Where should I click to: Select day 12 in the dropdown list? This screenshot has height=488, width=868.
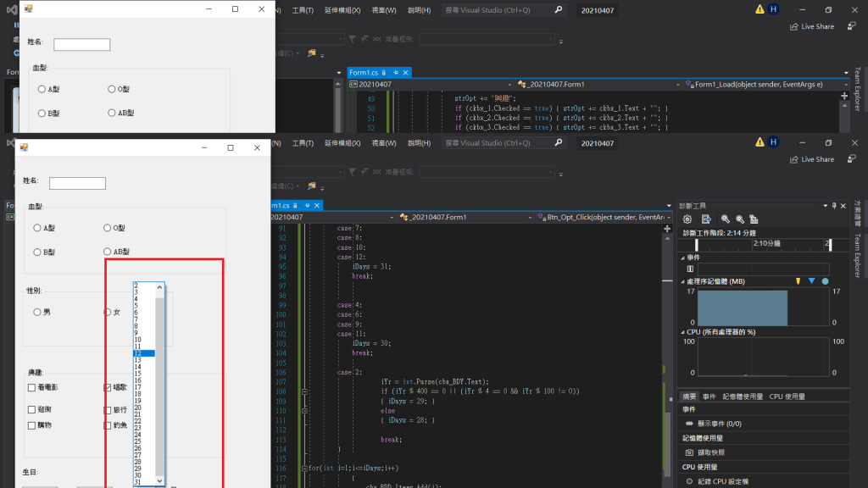tap(144, 353)
